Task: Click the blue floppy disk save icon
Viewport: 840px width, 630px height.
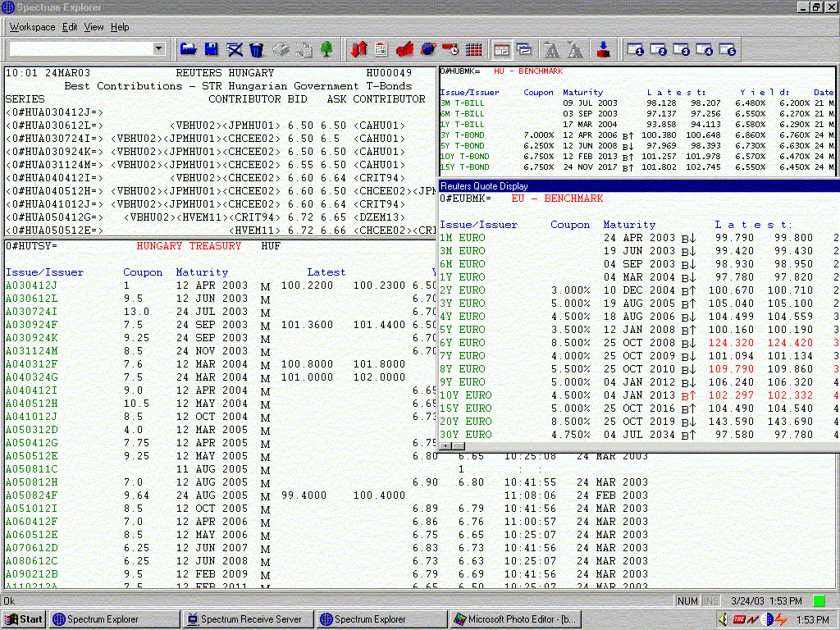Action: point(212,49)
